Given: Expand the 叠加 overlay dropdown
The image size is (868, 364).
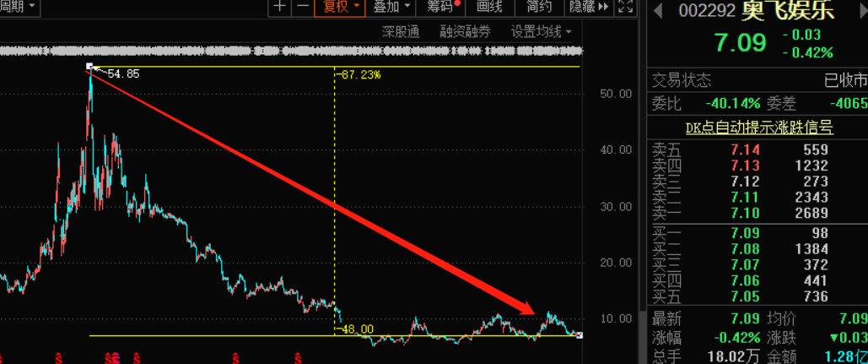Looking at the screenshot, I should tap(392, 7).
